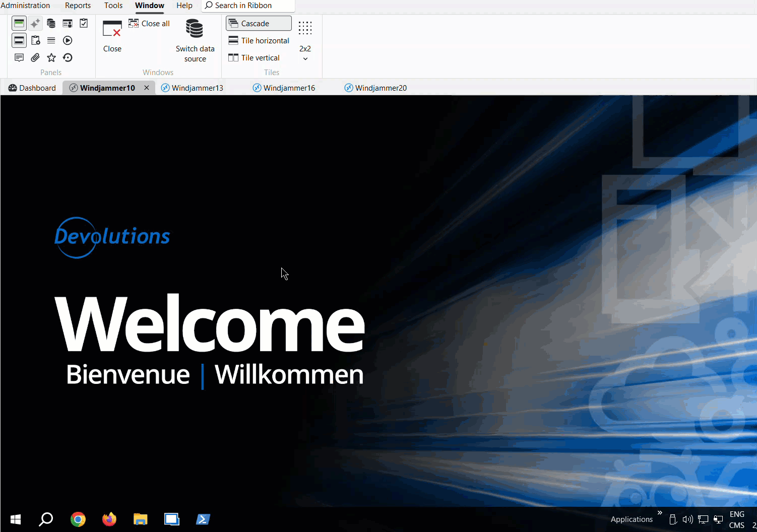Viewport: 757px width, 532px height.
Task: Open the clipboard checkmark tasks panel
Action: tap(84, 23)
